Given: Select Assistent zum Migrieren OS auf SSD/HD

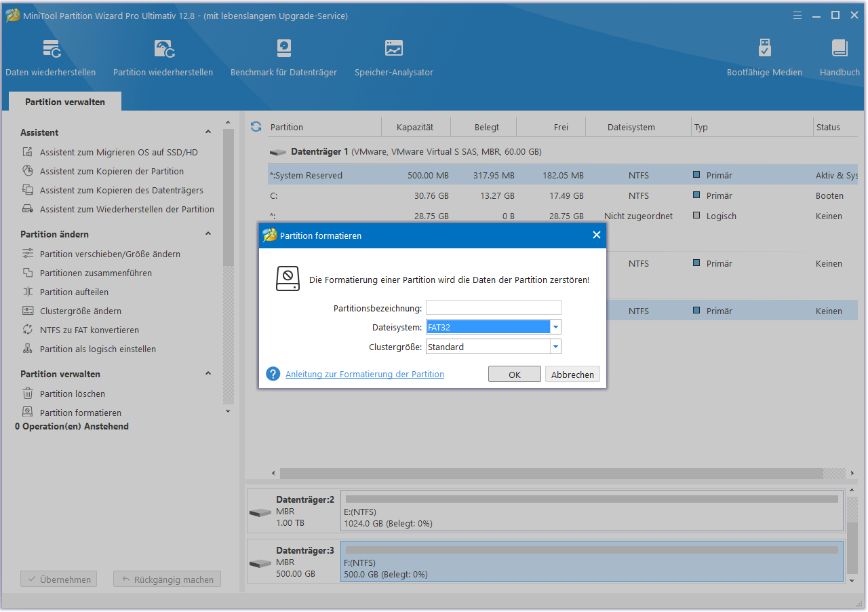Looking at the screenshot, I should [119, 153].
